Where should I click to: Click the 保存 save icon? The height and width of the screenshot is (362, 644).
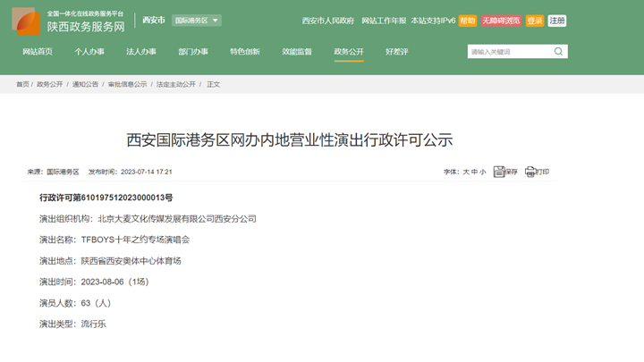click(498, 172)
